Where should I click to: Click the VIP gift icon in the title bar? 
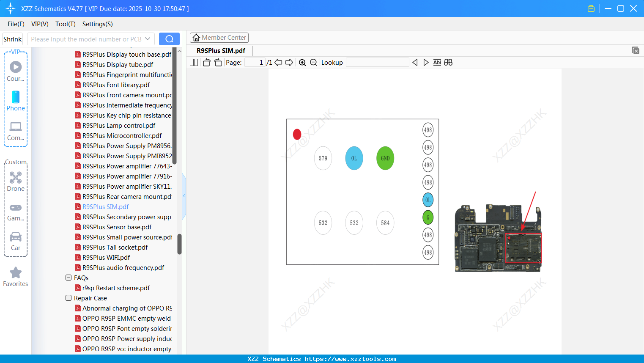pyautogui.click(x=591, y=8)
